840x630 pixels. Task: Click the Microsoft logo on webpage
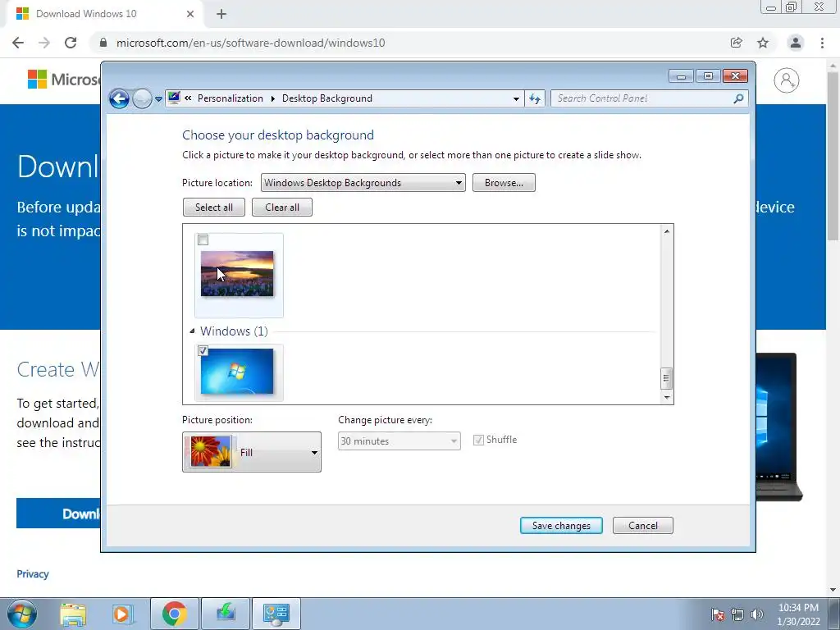coord(64,80)
